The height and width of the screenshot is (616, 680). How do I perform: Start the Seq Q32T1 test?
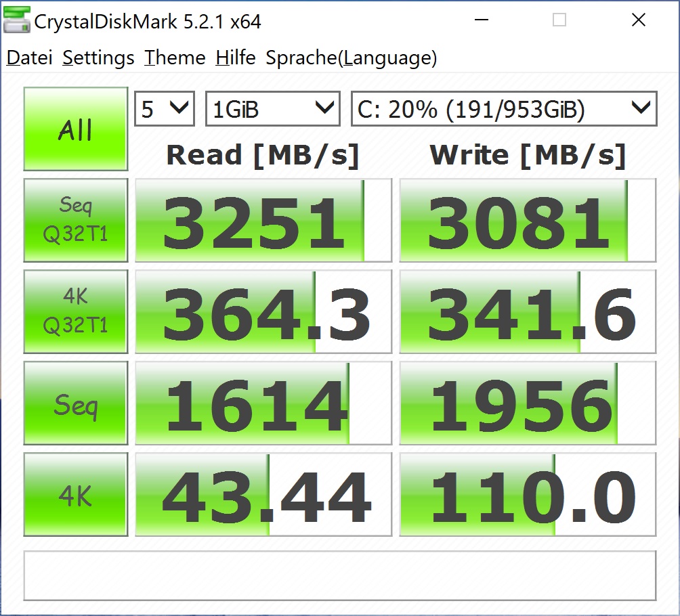76,220
